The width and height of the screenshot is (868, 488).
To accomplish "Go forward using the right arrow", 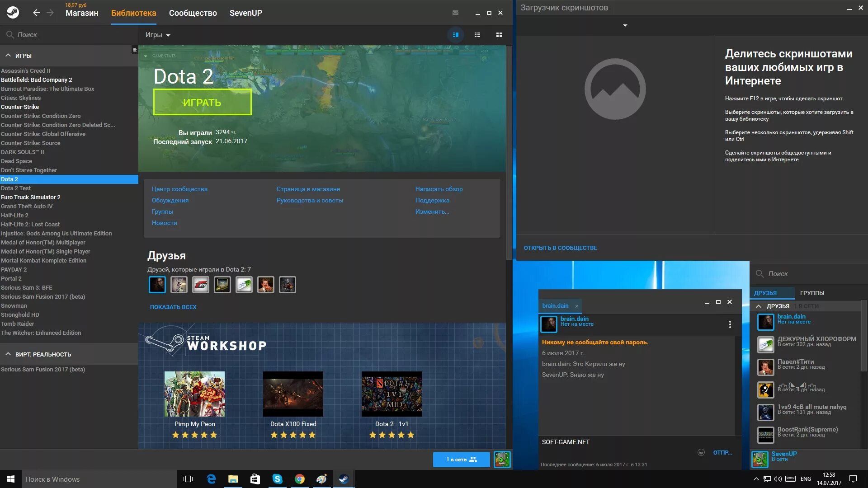I will 50,13.
